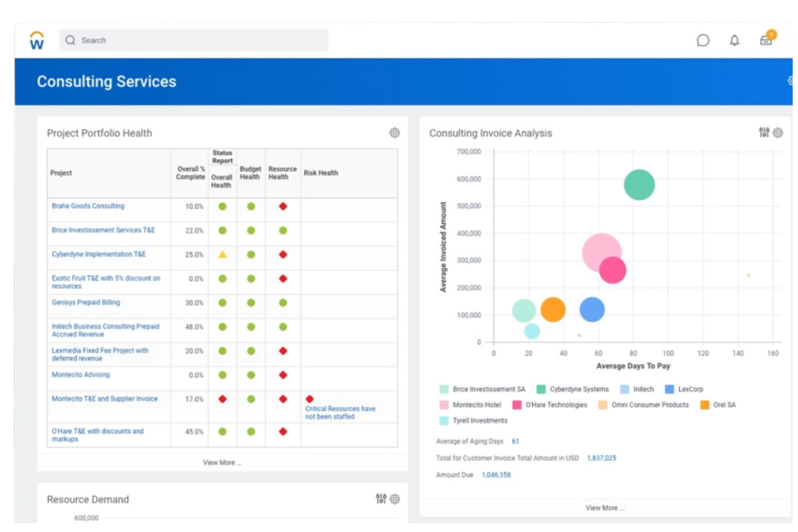The image size is (798, 532).
Task: Click View More under Project Portfolio Health
Action: coord(222,462)
